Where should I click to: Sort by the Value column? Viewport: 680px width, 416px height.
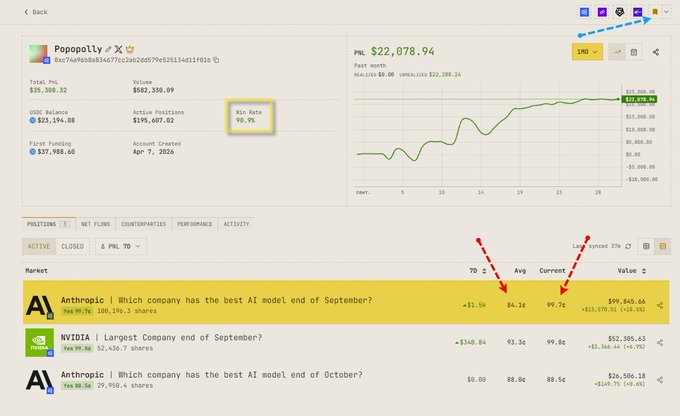[x=632, y=271]
